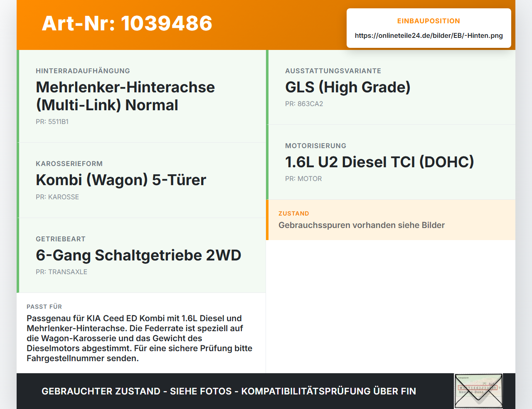Click the PR: MOTOR code

tap(303, 178)
